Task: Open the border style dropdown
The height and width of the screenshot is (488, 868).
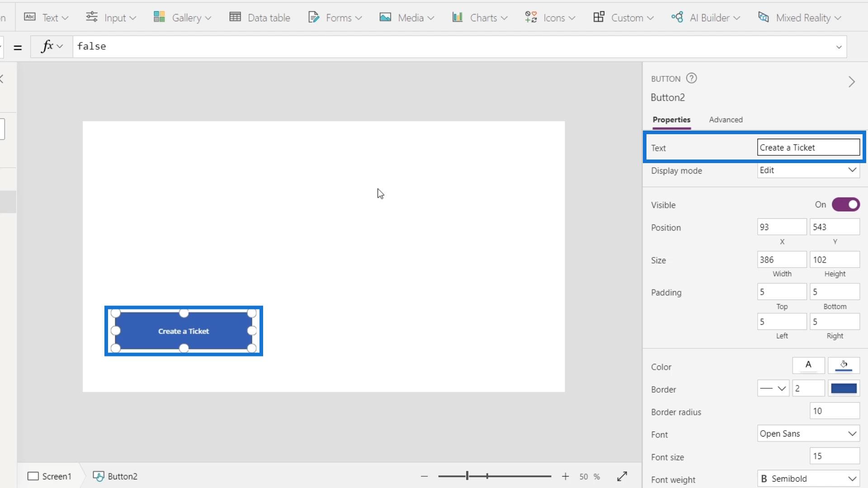Action: click(773, 389)
